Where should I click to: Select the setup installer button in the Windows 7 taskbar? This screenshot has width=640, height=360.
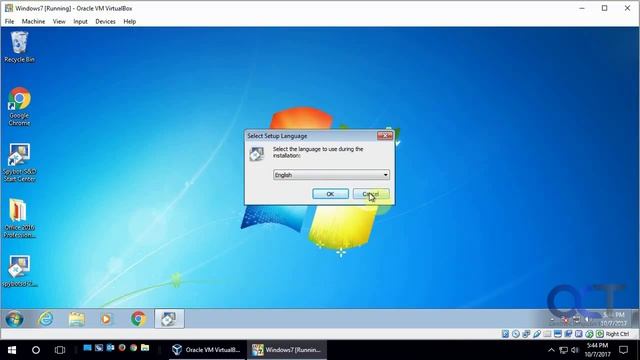[169, 318]
